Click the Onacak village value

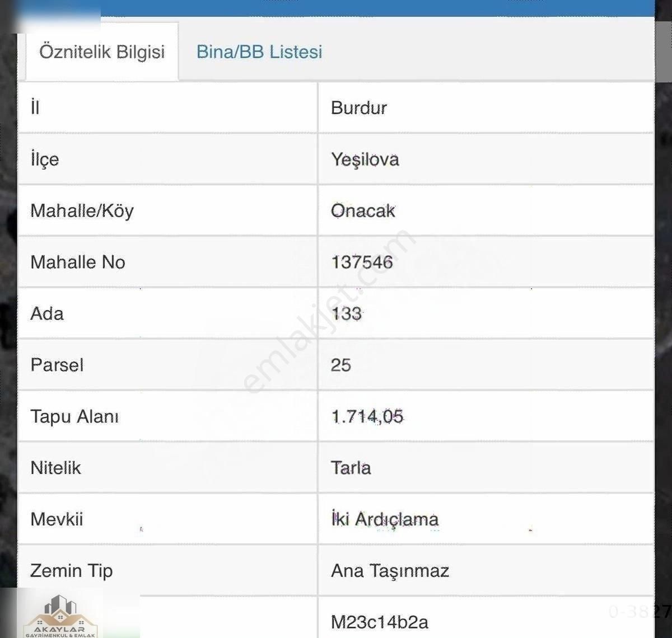[363, 210]
